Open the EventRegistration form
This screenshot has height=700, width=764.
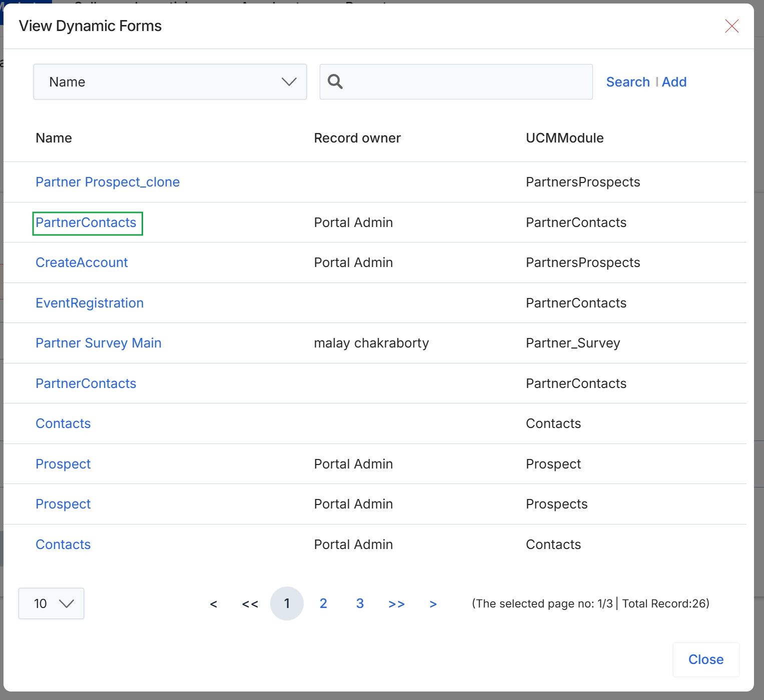pos(90,303)
